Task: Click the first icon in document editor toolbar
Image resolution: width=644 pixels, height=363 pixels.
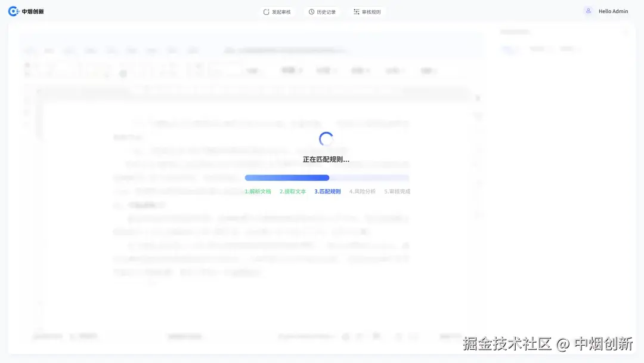Action: pos(28,70)
